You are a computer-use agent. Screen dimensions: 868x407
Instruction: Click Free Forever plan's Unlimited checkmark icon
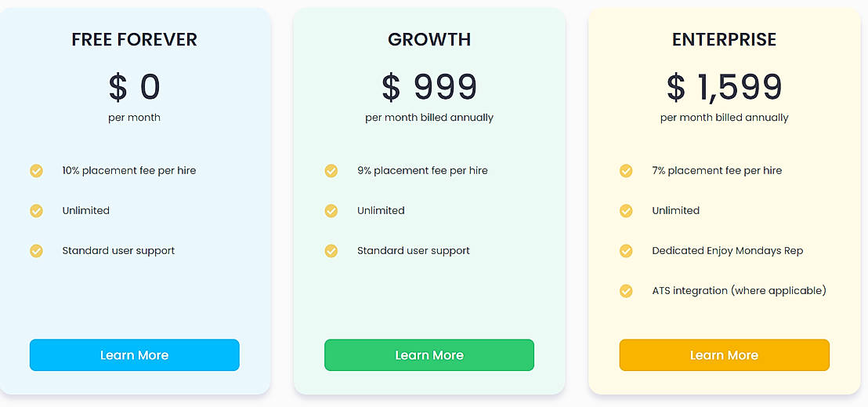coord(36,211)
